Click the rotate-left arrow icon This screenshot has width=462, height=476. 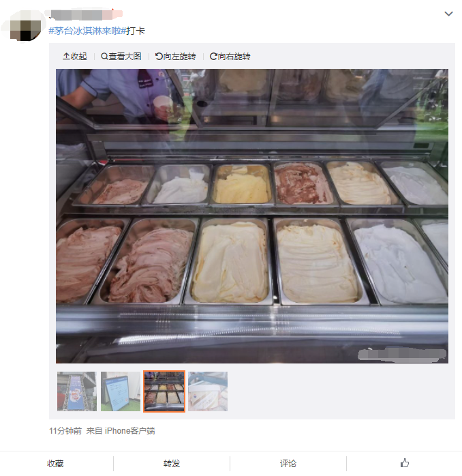[159, 56]
